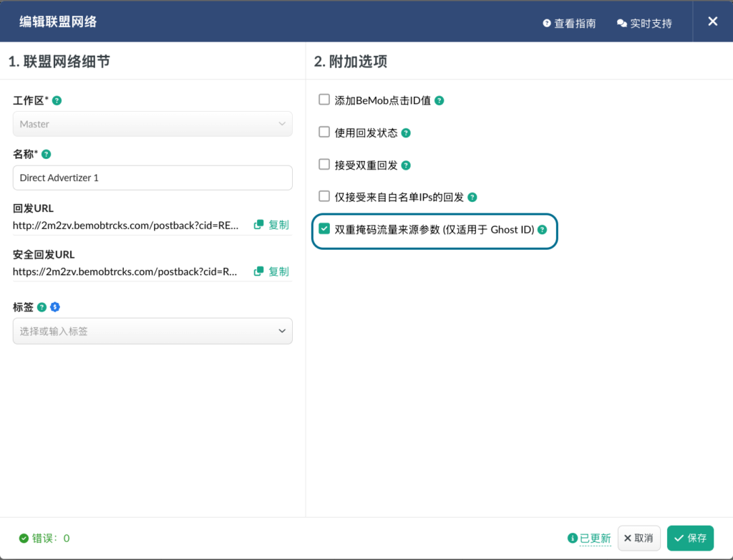Click help icon next to 工作区 label
The image size is (733, 560).
(x=57, y=100)
